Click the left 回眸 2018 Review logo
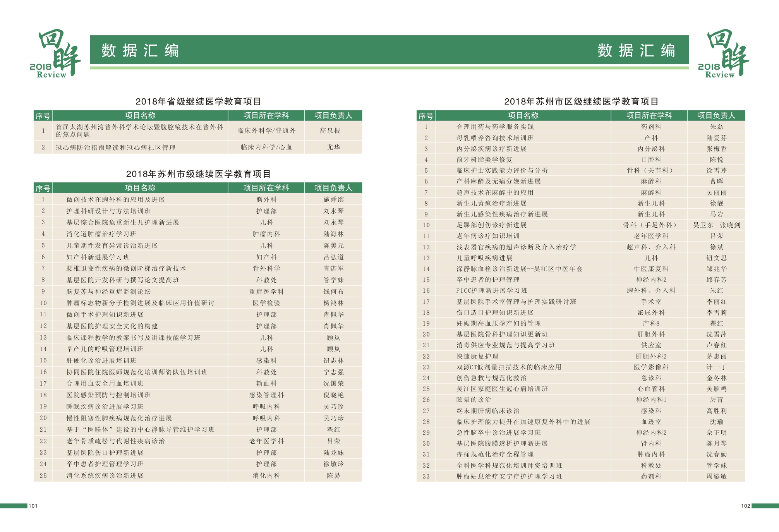This screenshot has height=532, width=779. (55, 53)
